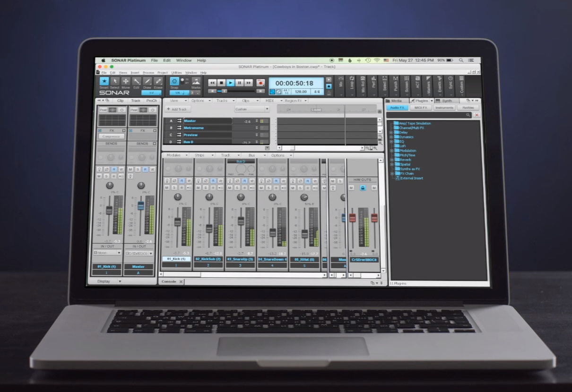Open the macOS File menu

pyautogui.click(x=154, y=60)
